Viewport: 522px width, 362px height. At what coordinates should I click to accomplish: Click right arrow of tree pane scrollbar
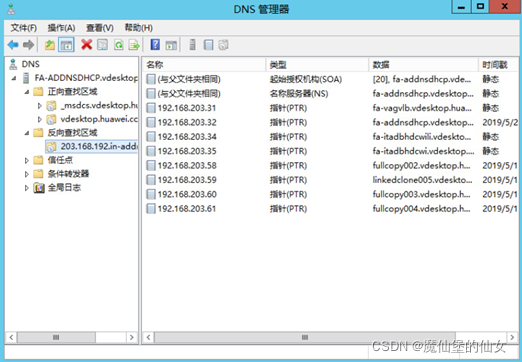click(x=132, y=337)
